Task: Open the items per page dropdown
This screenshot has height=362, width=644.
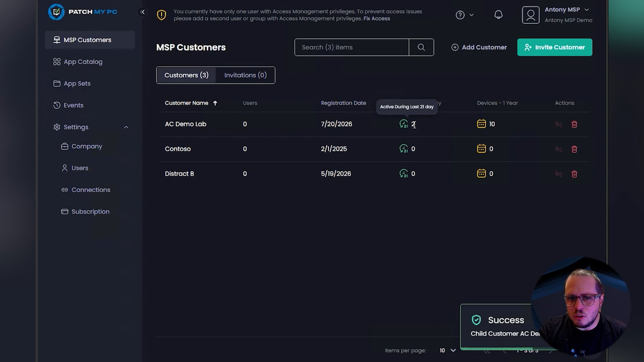Action: [448, 350]
